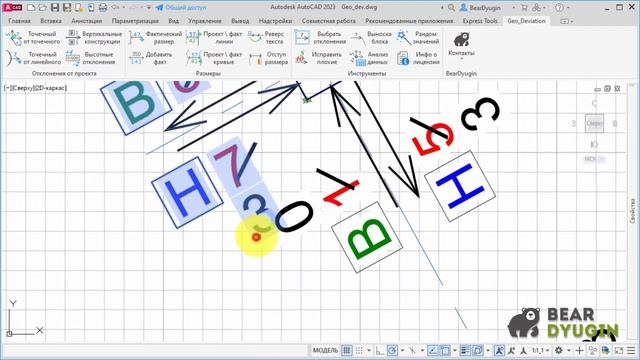Image resolution: width=640 pixels, height=360 pixels.
Task: Expand Quick Access toolbar customize arrow
Action: [x=149, y=8]
